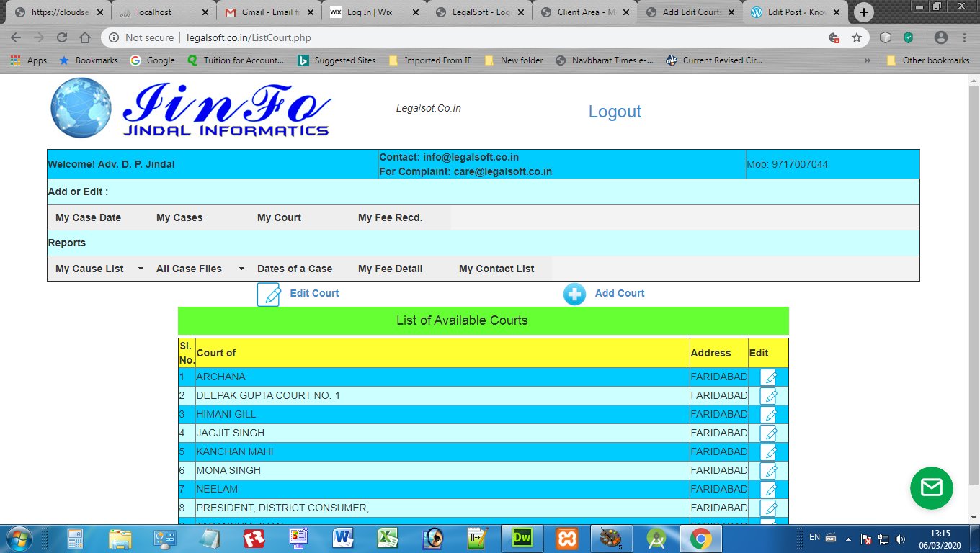Open the My Court menu item
Image resolution: width=980 pixels, height=553 pixels.
[x=279, y=217]
